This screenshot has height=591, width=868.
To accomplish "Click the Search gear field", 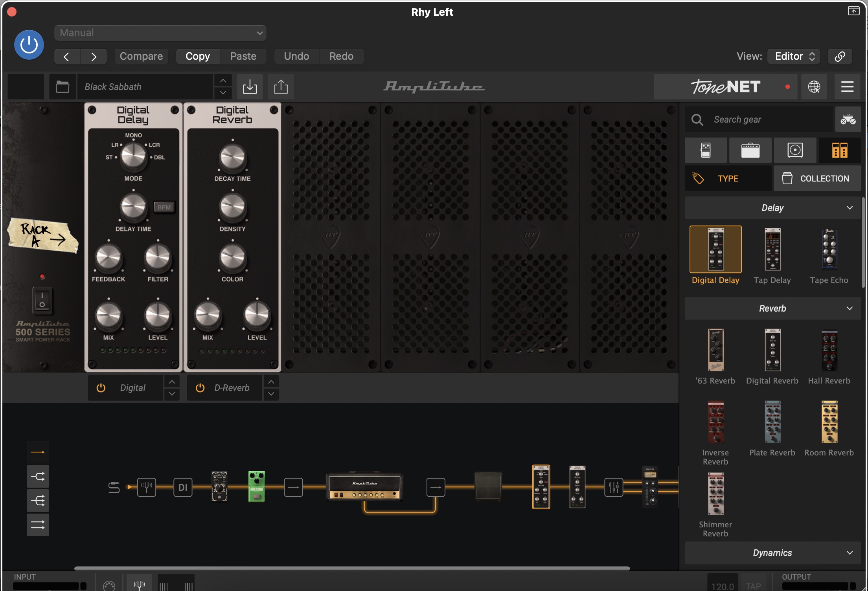I will [x=759, y=119].
